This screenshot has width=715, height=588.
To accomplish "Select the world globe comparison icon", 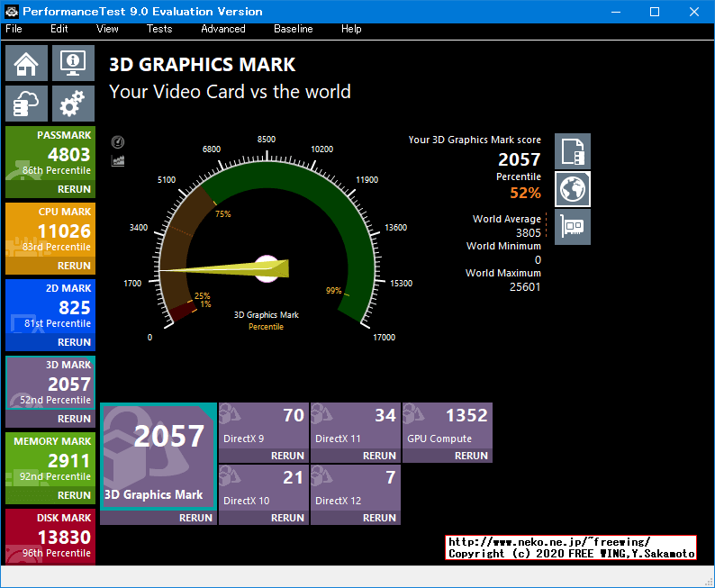I will point(573,189).
